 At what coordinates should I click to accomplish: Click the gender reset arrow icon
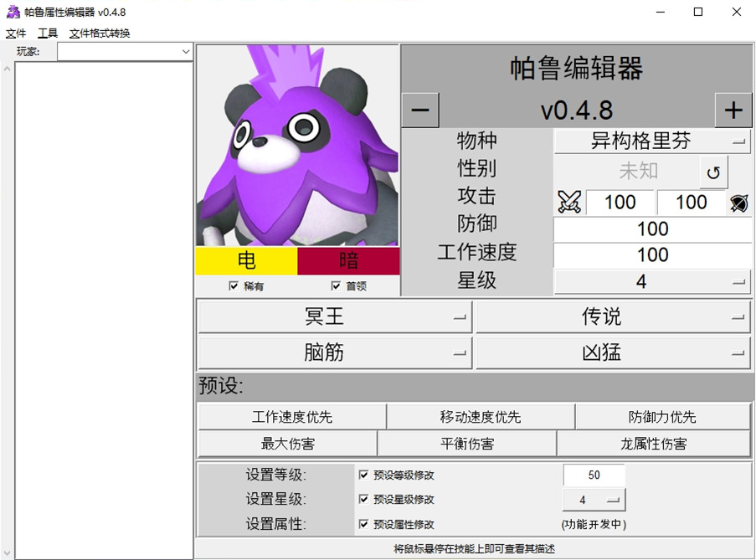pyautogui.click(x=713, y=172)
